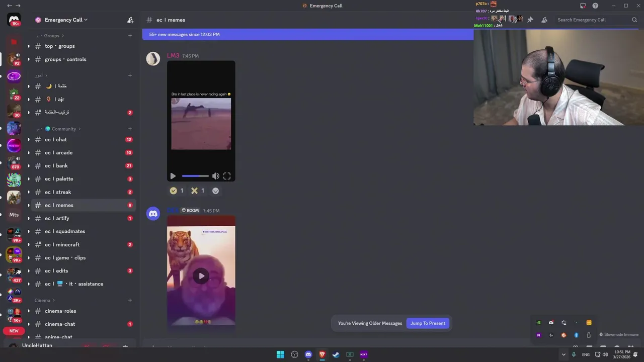Click the LM3 username
The height and width of the screenshot is (362, 644).
[x=173, y=55]
